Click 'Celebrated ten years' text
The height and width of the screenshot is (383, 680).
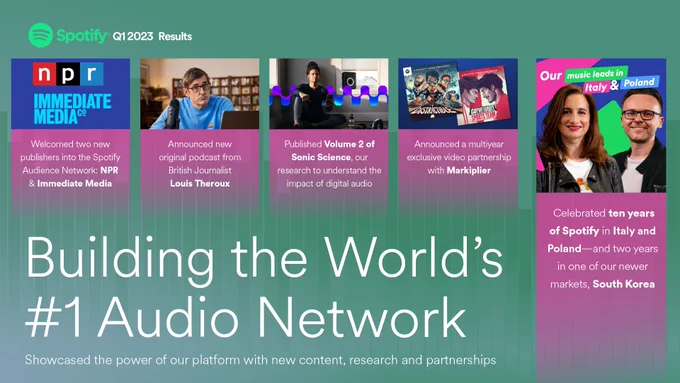coord(604,213)
